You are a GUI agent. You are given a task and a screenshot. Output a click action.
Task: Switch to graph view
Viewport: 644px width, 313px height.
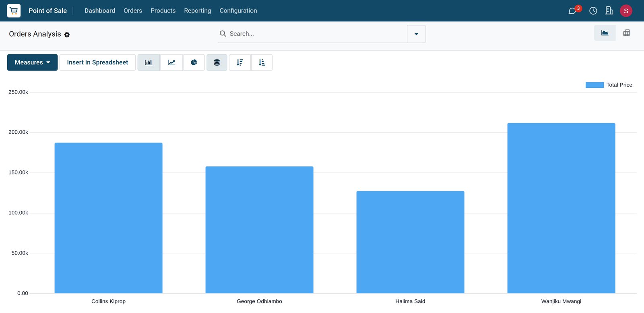(x=605, y=33)
